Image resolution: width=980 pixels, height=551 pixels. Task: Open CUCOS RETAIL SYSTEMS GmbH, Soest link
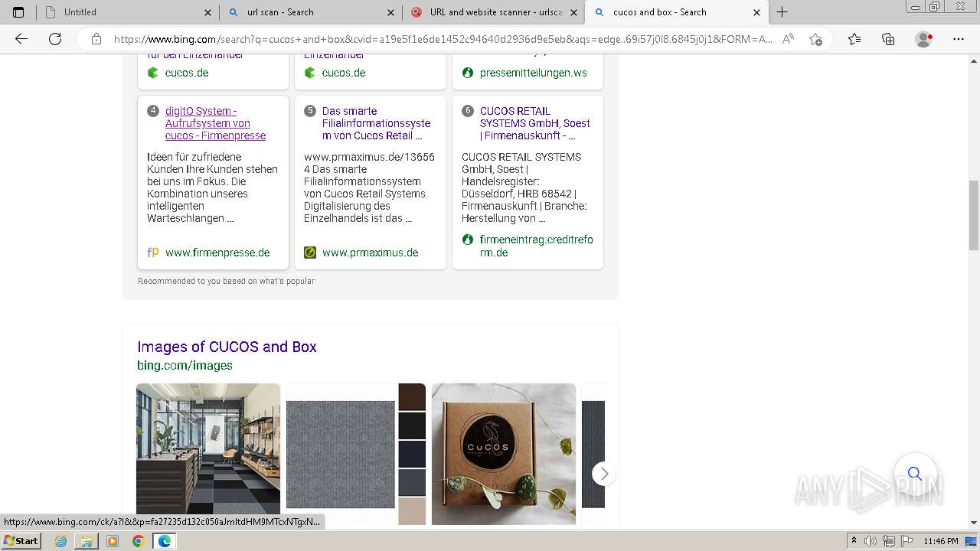click(535, 123)
